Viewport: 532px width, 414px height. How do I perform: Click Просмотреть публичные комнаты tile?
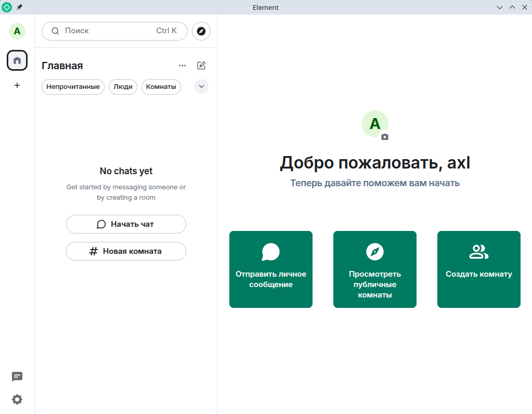375,269
